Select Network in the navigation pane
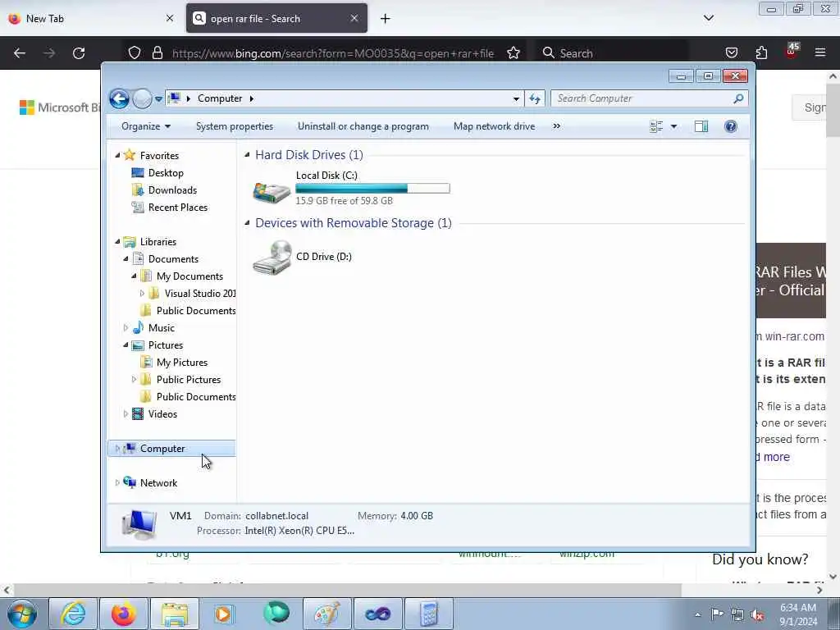840x630 pixels. [x=158, y=483]
